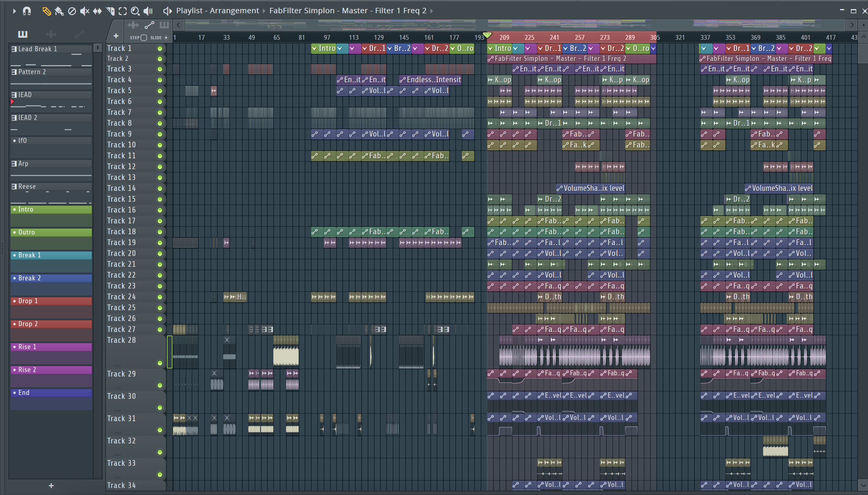Select the Mute tool
Screen dimensions: 868x495
coord(85,11)
